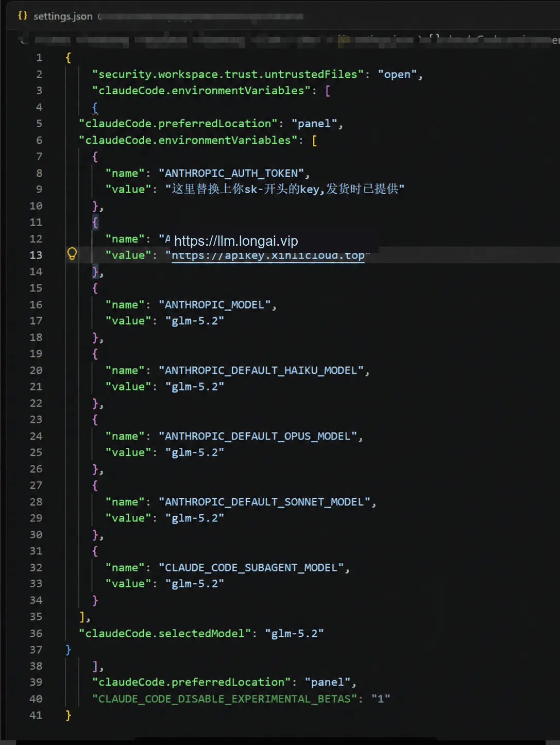Click the "ANTHROPIC_DEFAULT_HAIKU_MODEL" string
This screenshot has width=560, height=745.
[x=261, y=370]
